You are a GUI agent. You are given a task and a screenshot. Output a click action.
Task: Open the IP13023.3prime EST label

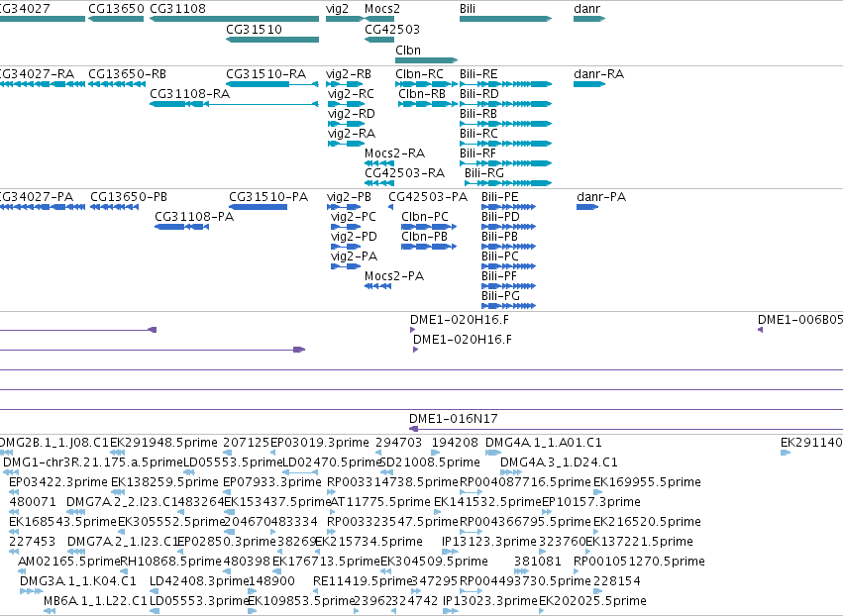(490, 601)
